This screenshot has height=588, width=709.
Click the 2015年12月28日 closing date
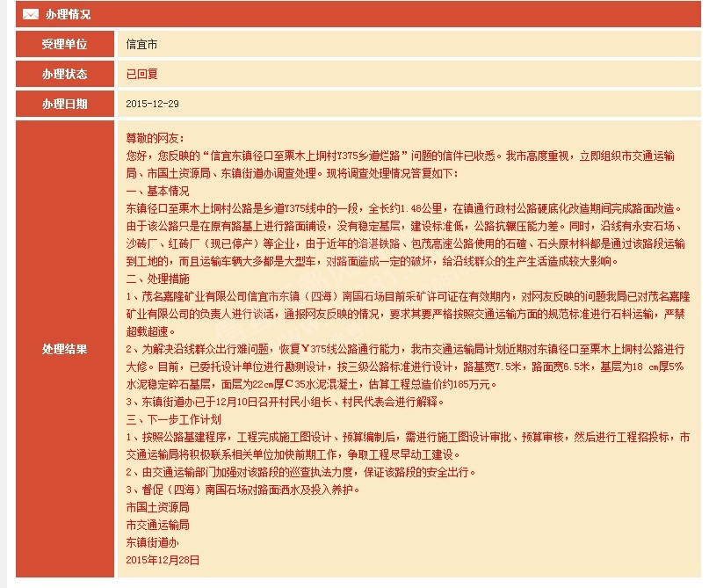(163, 560)
